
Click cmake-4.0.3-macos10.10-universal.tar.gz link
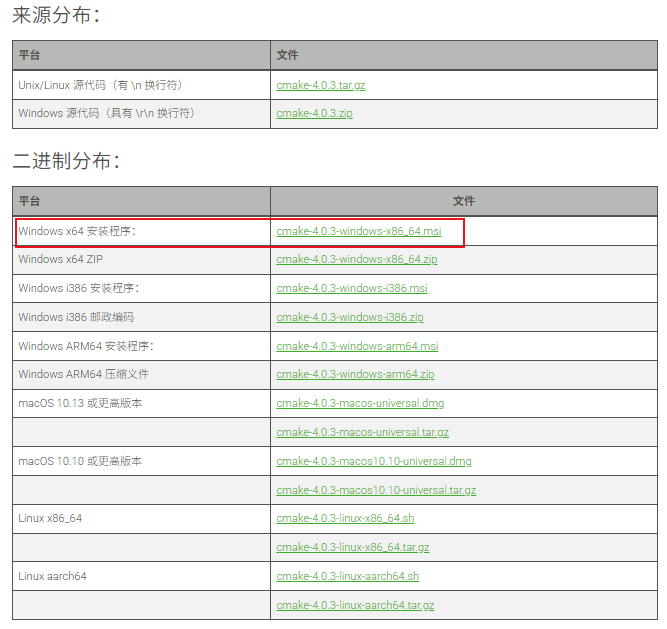376,490
